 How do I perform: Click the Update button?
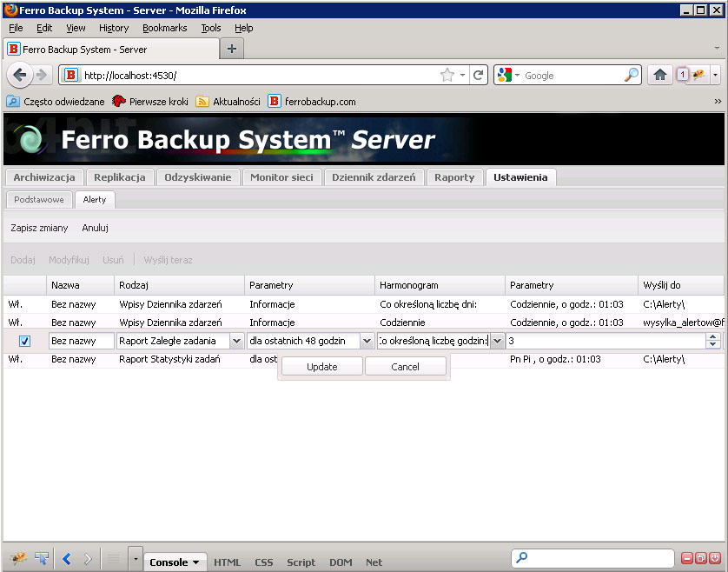tap(321, 367)
